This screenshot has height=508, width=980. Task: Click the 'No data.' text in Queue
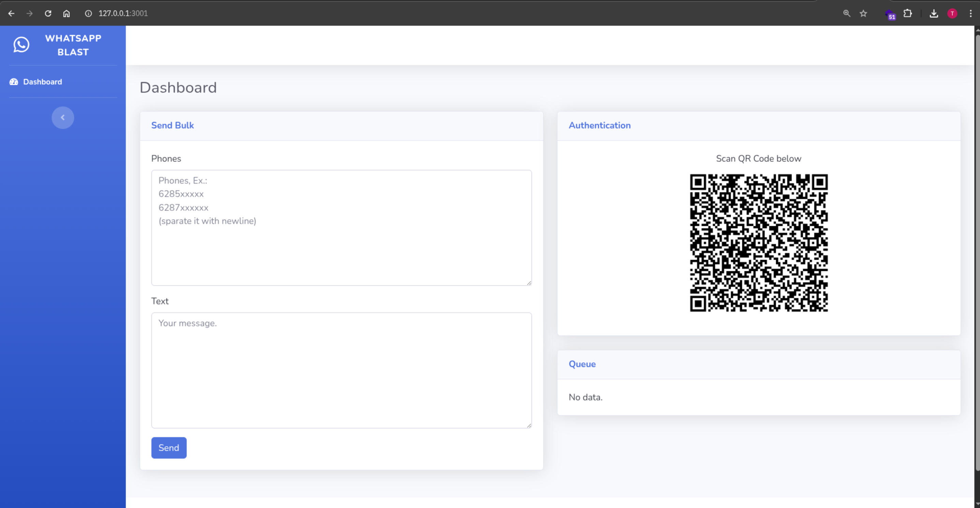(x=585, y=397)
